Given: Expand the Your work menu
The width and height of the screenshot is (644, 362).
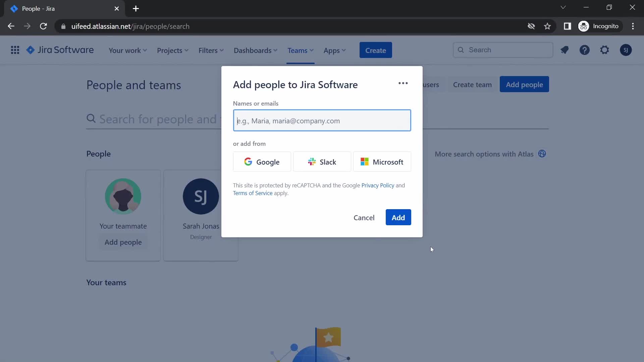Looking at the screenshot, I should coord(128,51).
